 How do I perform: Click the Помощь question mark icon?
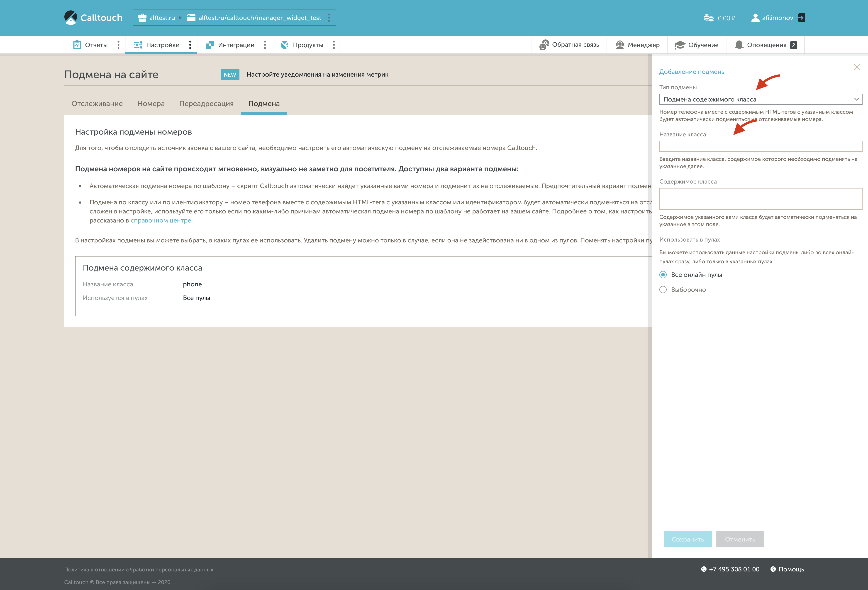pos(773,569)
